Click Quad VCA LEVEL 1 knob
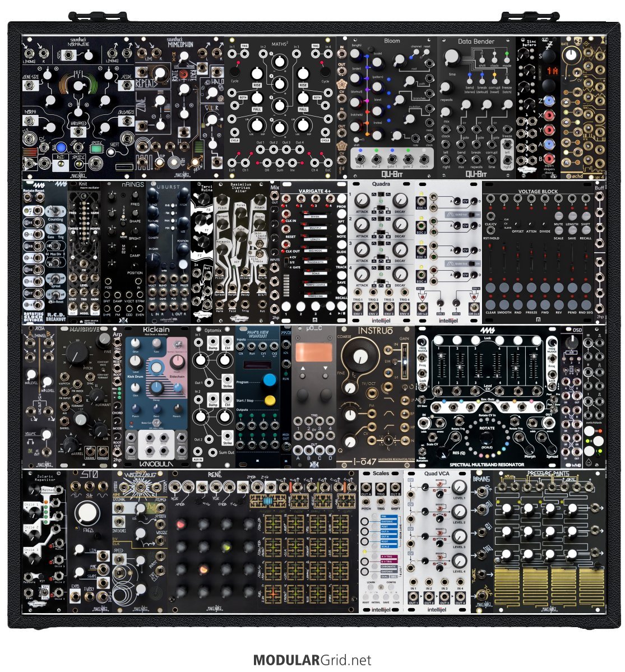Screen dimensions: 625x672 coord(459,487)
